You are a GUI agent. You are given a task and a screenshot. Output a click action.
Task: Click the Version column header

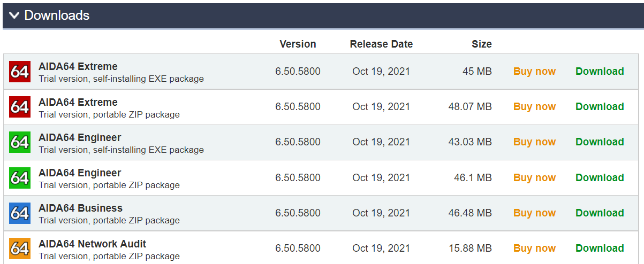[x=298, y=44]
